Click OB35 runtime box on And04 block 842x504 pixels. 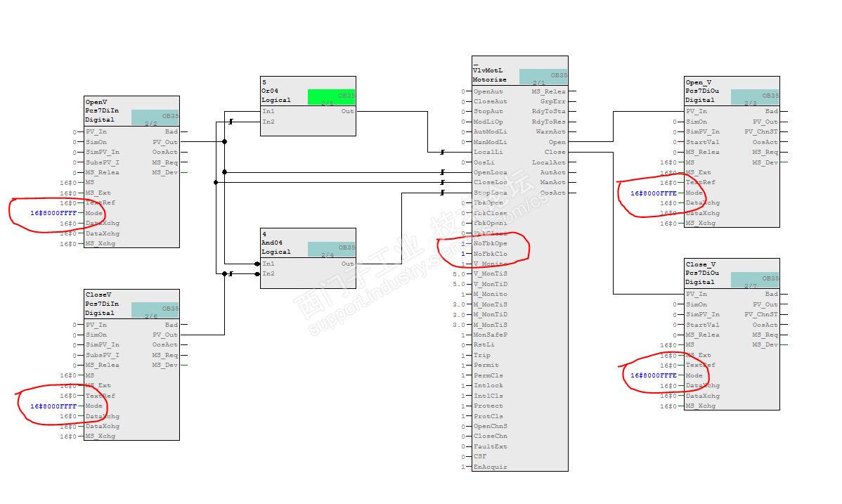(x=331, y=249)
